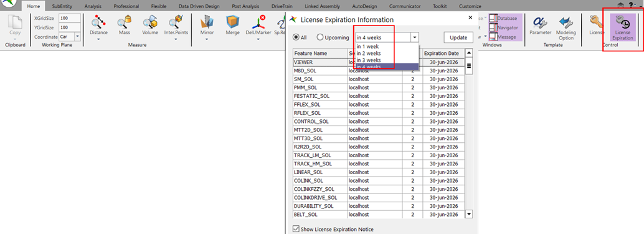Open the Professional tab
The image size is (644, 234).
click(x=126, y=7)
